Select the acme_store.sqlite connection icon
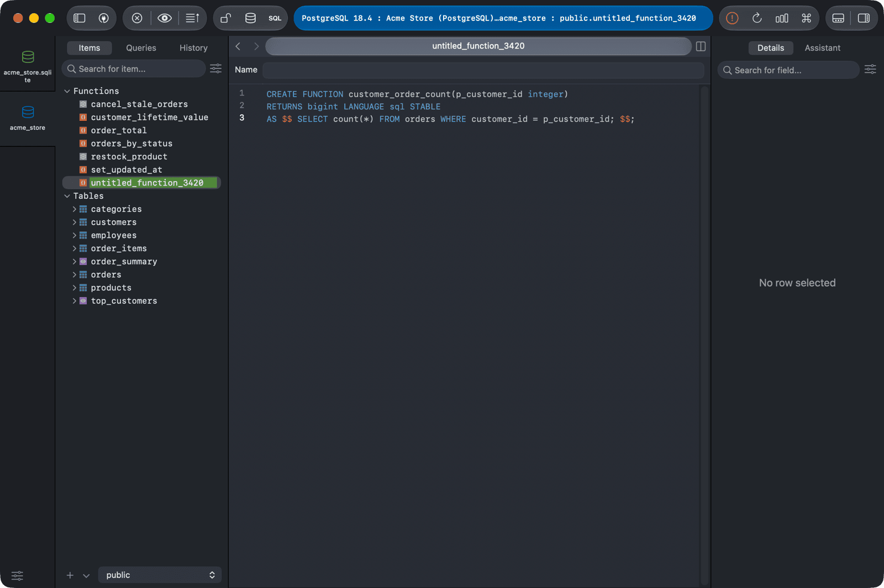This screenshot has width=884, height=588. click(28, 57)
